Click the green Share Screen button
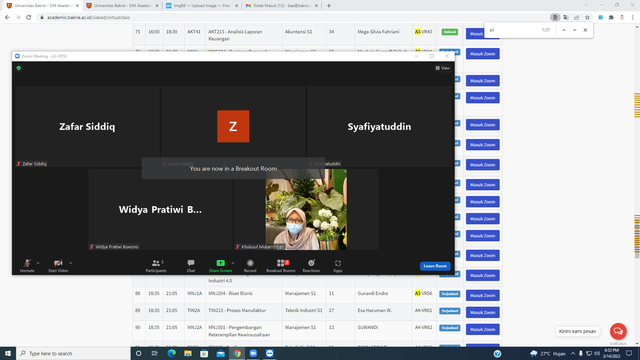 (220, 265)
